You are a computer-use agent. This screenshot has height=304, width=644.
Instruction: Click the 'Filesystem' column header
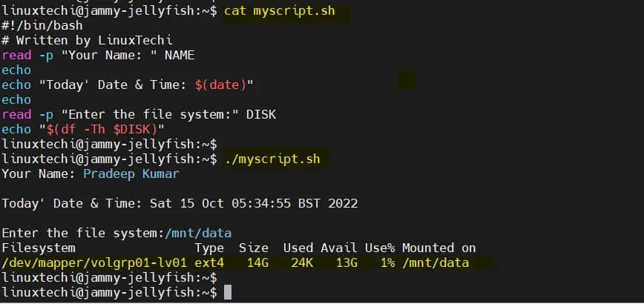[39, 248]
